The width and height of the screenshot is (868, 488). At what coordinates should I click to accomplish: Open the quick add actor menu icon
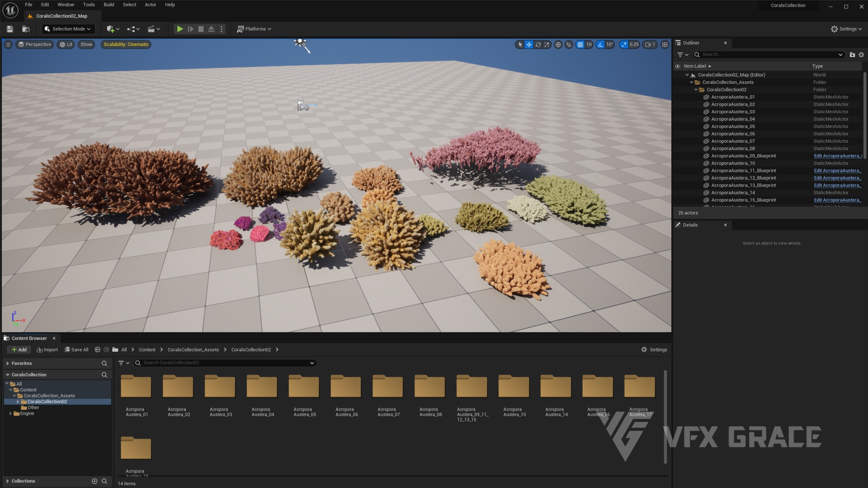tap(113, 29)
